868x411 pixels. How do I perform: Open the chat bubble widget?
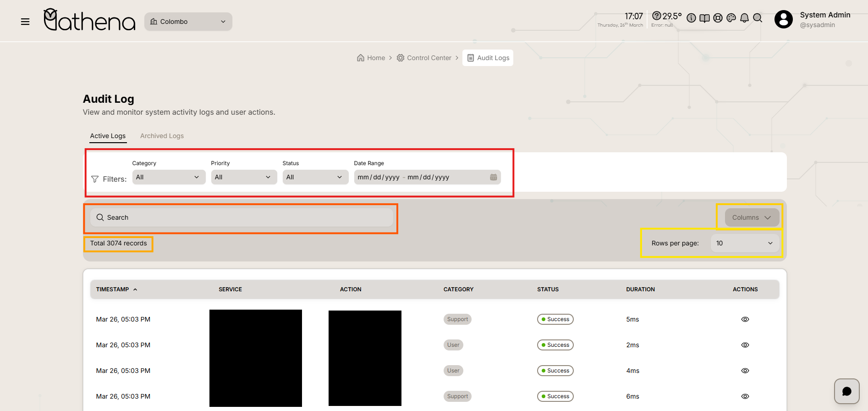pos(846,391)
